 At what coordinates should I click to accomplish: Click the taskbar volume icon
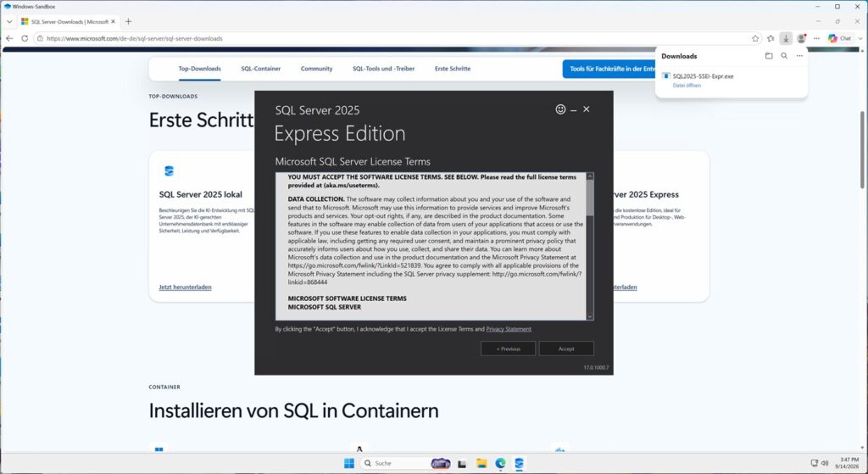[824, 463]
